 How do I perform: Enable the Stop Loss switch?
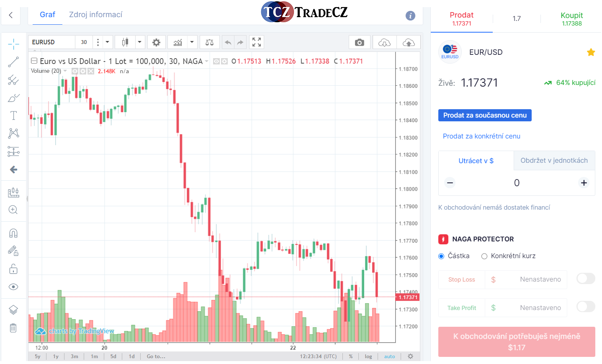(586, 279)
